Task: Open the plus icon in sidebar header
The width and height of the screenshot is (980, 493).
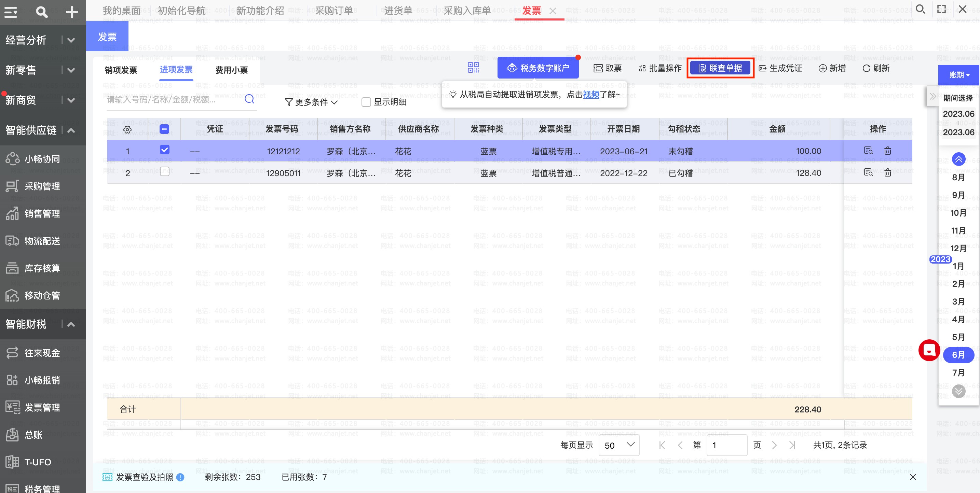Action: coord(71,12)
